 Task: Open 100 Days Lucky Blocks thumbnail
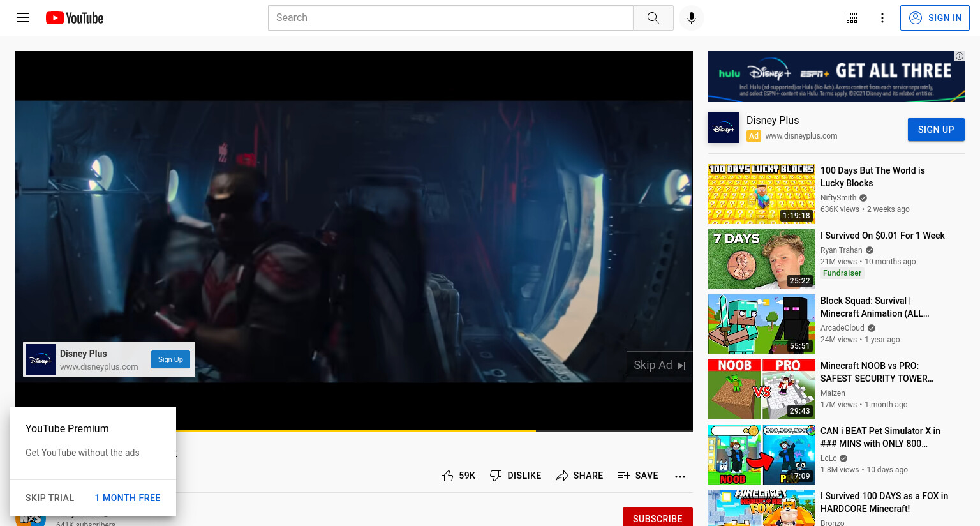(762, 194)
